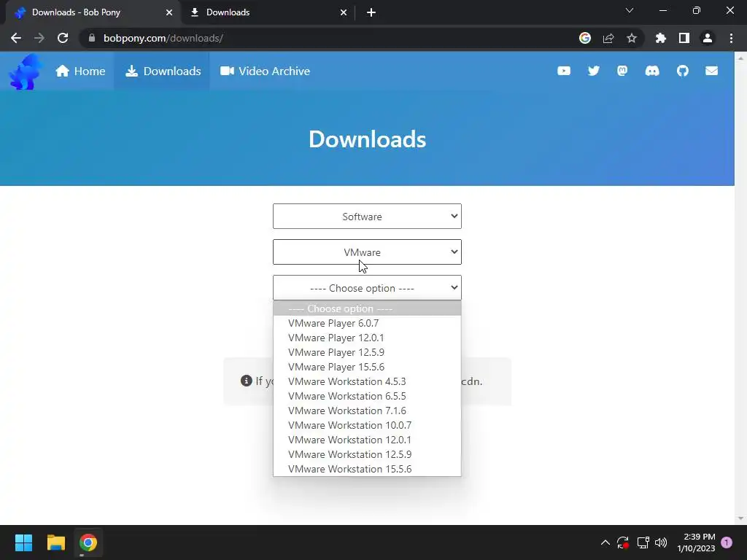Open the notification badge in taskbar
Screen dimensions: 747x560
tap(727, 542)
